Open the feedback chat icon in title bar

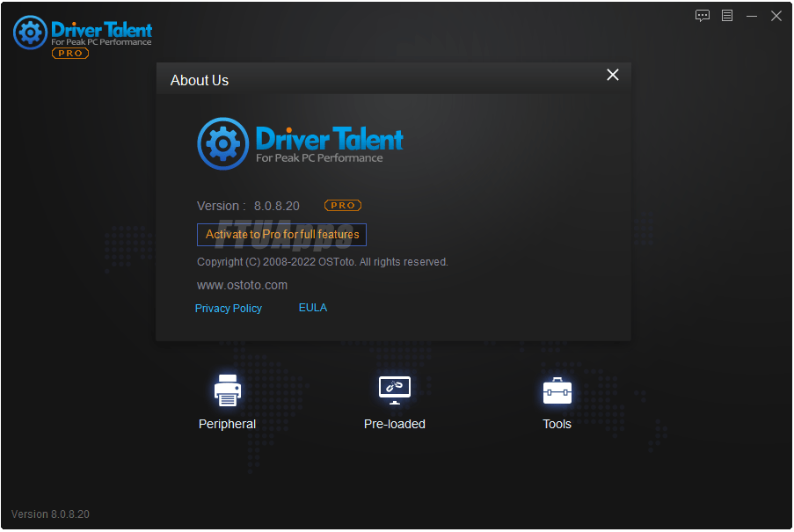tap(703, 16)
